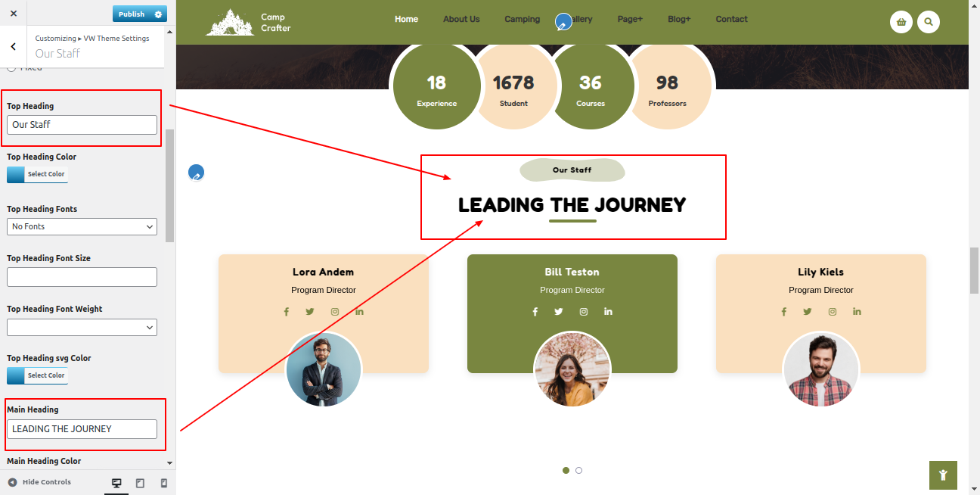Open the About Us menu item

(461, 19)
